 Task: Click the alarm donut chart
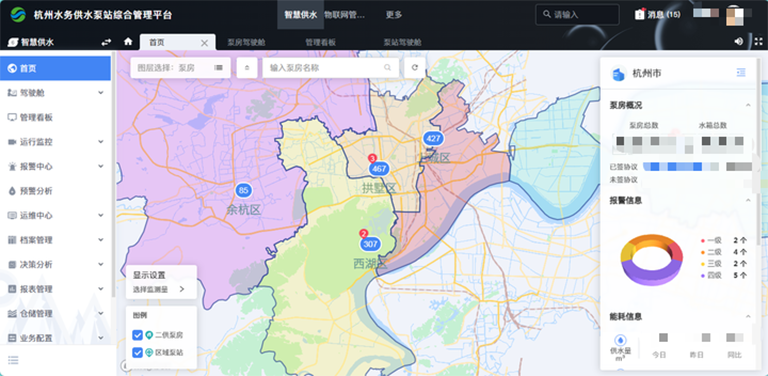[651, 259]
